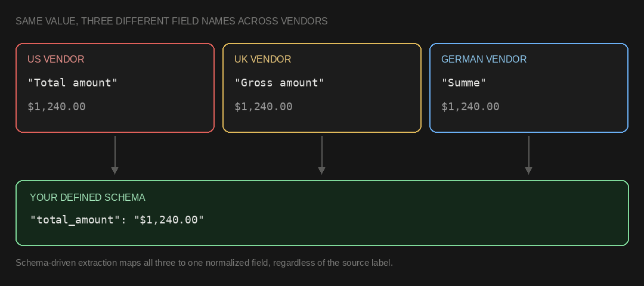Viewport: 644px width, 286px height.
Task: Click the heading "SAME VALUE, THREE DIFFERENT FIELD NAMES ACROSS VENDORS"
Action: 172,21
